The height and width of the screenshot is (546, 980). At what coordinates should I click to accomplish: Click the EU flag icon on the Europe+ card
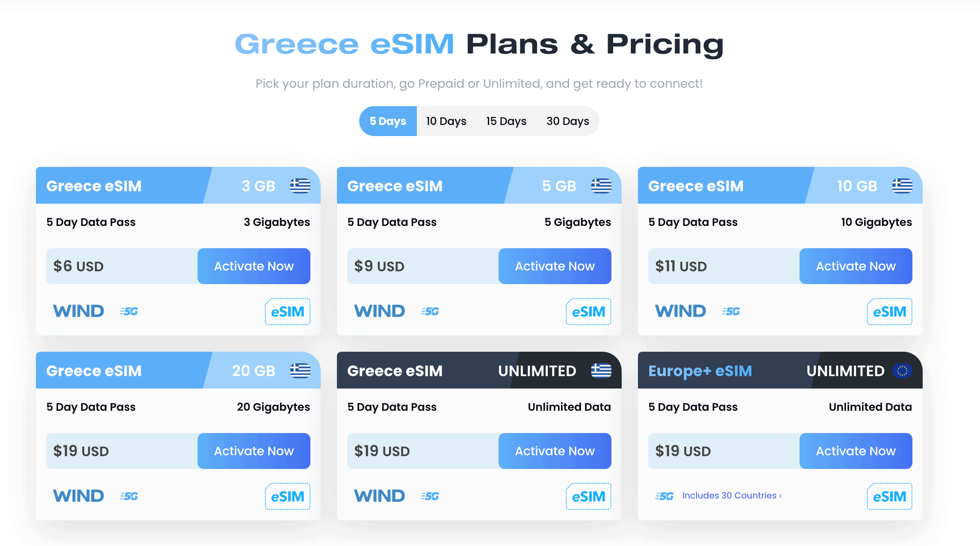(x=902, y=371)
